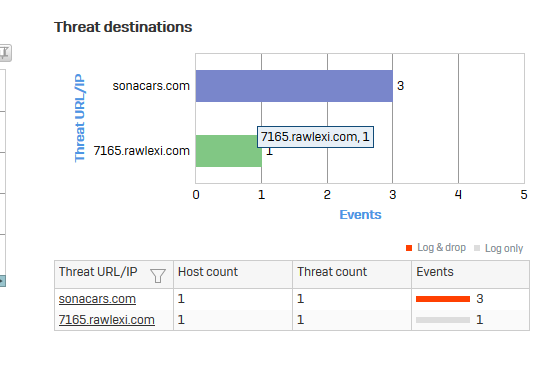This screenshot has height=371, width=544.
Task: Click the pin icon at top left
Action: tap(5, 53)
